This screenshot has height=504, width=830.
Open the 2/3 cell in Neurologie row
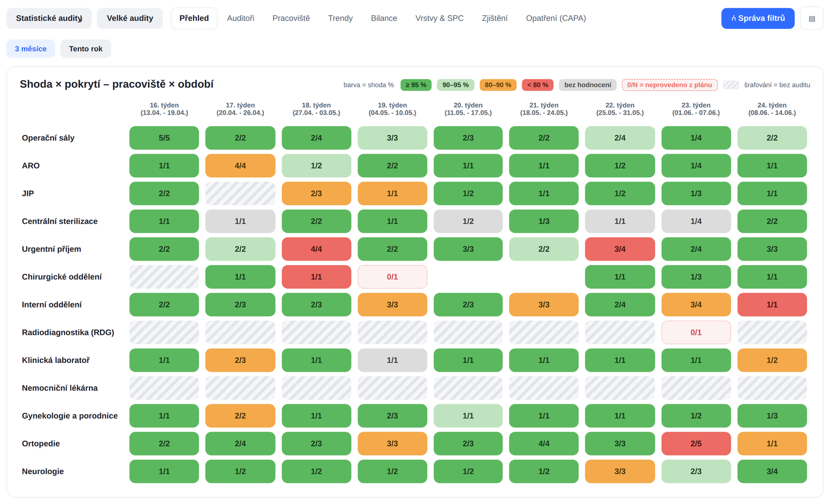pyautogui.click(x=696, y=471)
